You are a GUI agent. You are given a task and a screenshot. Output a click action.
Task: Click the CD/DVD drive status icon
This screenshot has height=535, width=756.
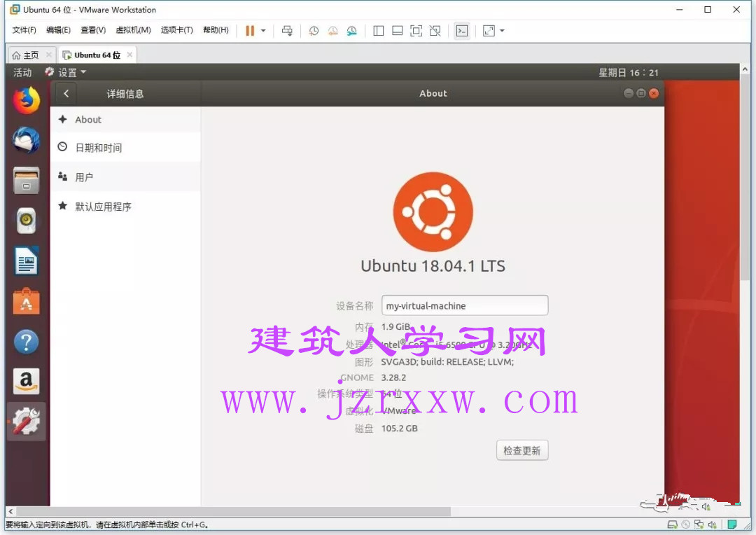click(685, 524)
